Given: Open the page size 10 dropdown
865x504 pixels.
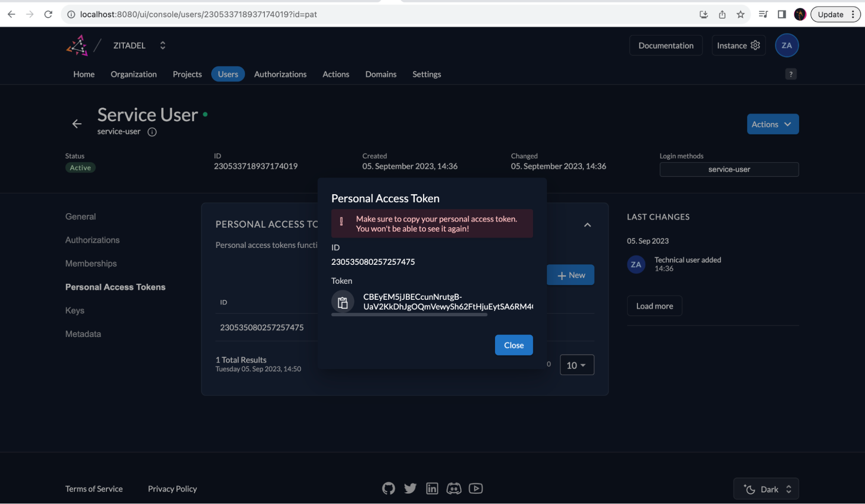Looking at the screenshot, I should 576,365.
